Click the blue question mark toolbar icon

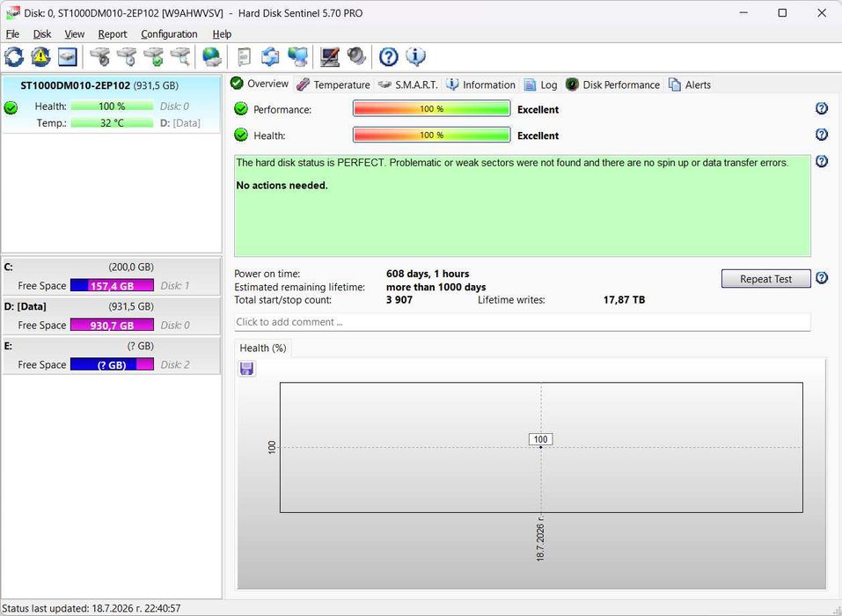point(388,56)
